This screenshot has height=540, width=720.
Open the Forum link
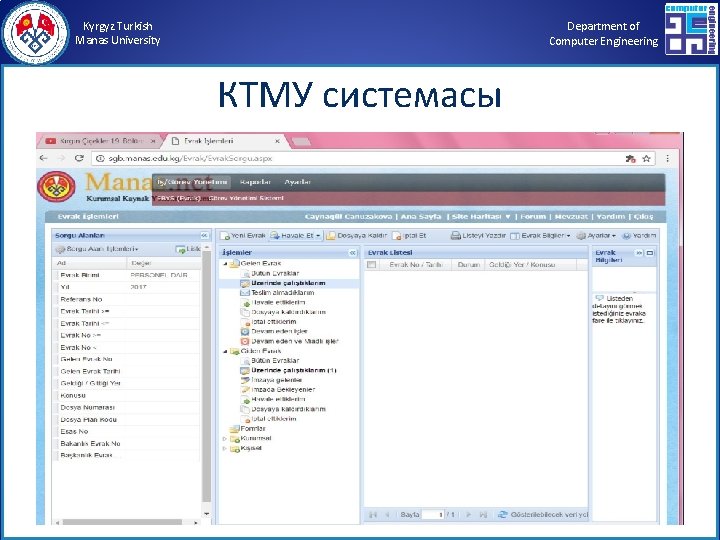click(533, 217)
